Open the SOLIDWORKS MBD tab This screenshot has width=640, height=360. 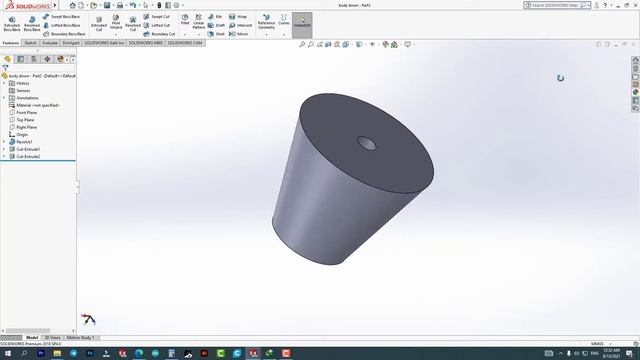pyautogui.click(x=146, y=43)
